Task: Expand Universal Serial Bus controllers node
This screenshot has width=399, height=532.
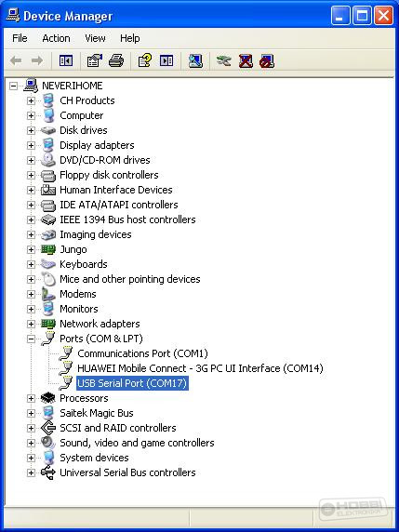Action: click(x=31, y=472)
